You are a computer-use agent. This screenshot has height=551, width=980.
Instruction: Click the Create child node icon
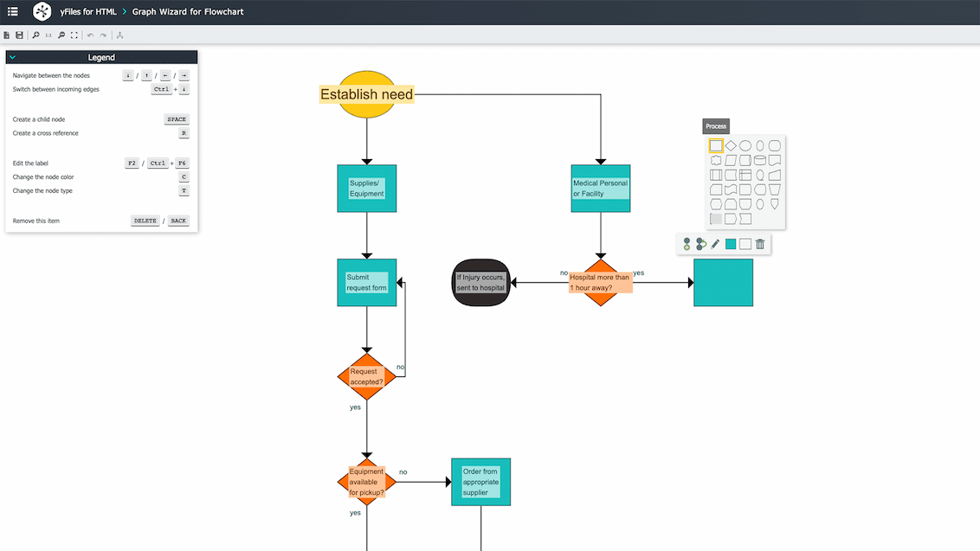click(x=687, y=244)
